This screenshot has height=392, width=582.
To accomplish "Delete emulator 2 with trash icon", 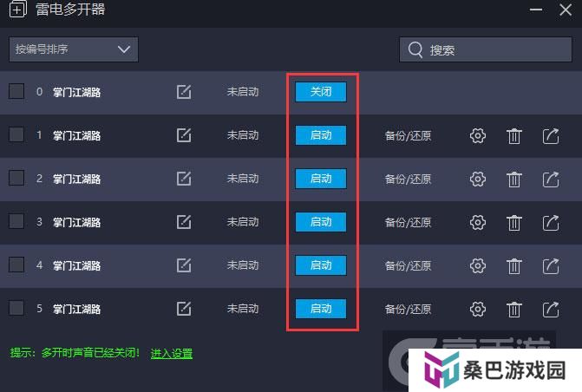I will [x=514, y=180].
